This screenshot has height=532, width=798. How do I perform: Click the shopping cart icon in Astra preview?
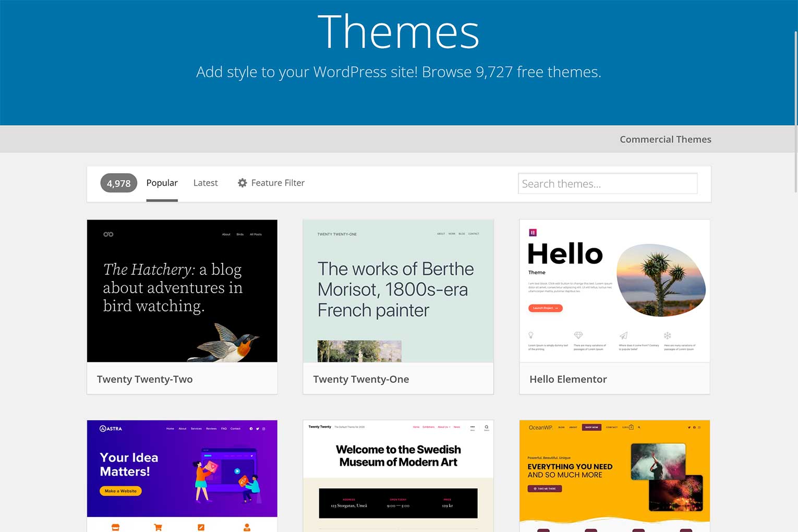tap(158, 527)
